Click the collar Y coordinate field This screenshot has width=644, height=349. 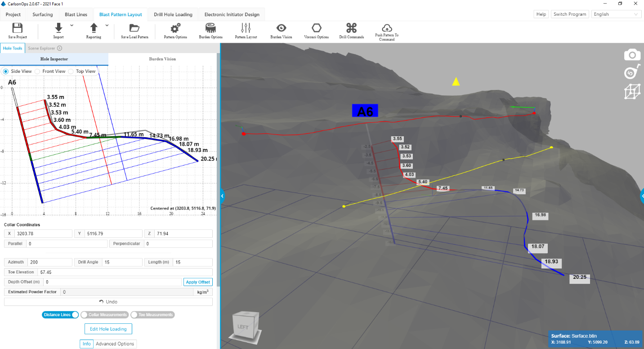pyautogui.click(x=113, y=234)
